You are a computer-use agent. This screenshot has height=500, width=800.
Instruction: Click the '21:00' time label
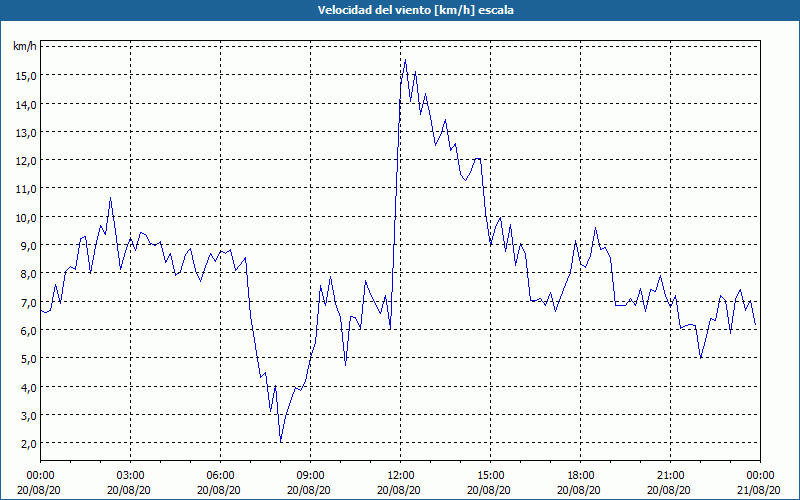tap(670, 476)
